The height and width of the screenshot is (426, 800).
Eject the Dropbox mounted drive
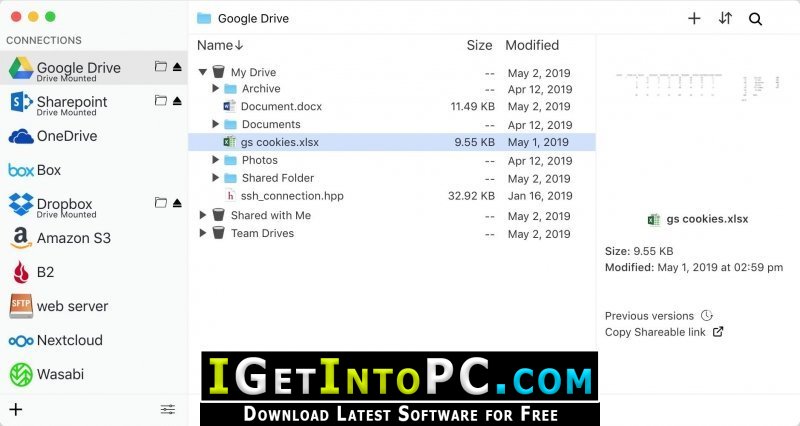(x=177, y=203)
